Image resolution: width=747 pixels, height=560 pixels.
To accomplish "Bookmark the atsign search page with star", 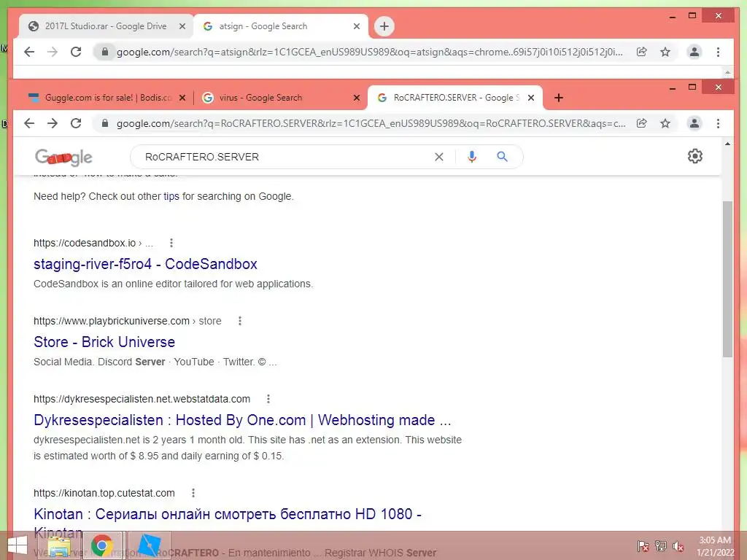I will pyautogui.click(x=665, y=52).
